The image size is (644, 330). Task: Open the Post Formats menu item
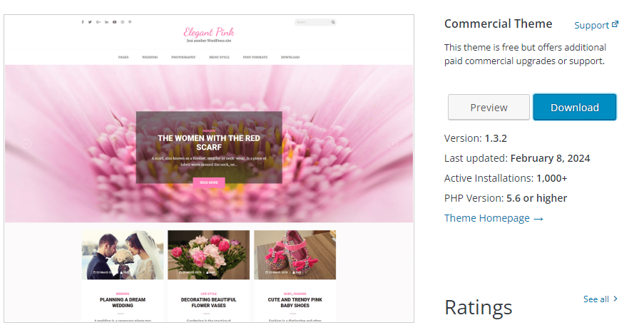(255, 57)
